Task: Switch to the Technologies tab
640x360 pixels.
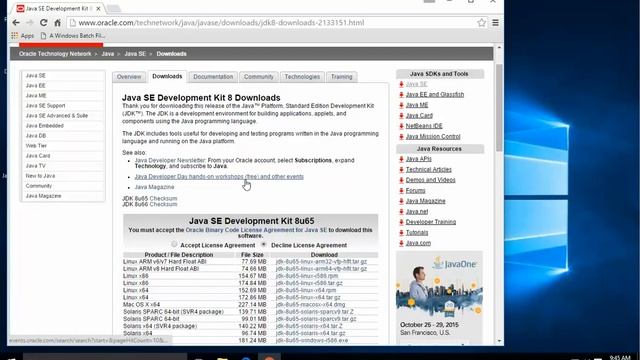Action: click(302, 77)
